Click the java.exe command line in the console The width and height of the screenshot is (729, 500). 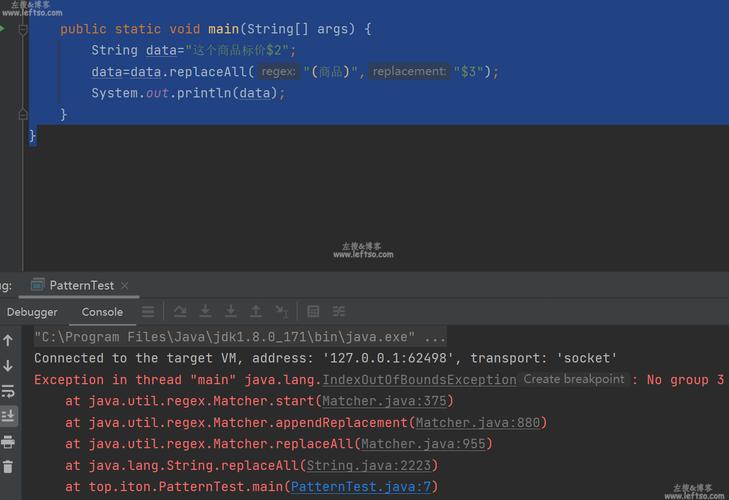tap(240, 337)
